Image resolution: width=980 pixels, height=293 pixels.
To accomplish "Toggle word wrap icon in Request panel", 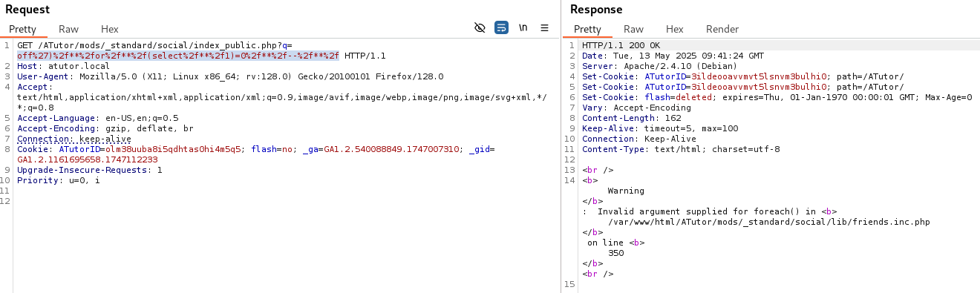I will [501, 28].
